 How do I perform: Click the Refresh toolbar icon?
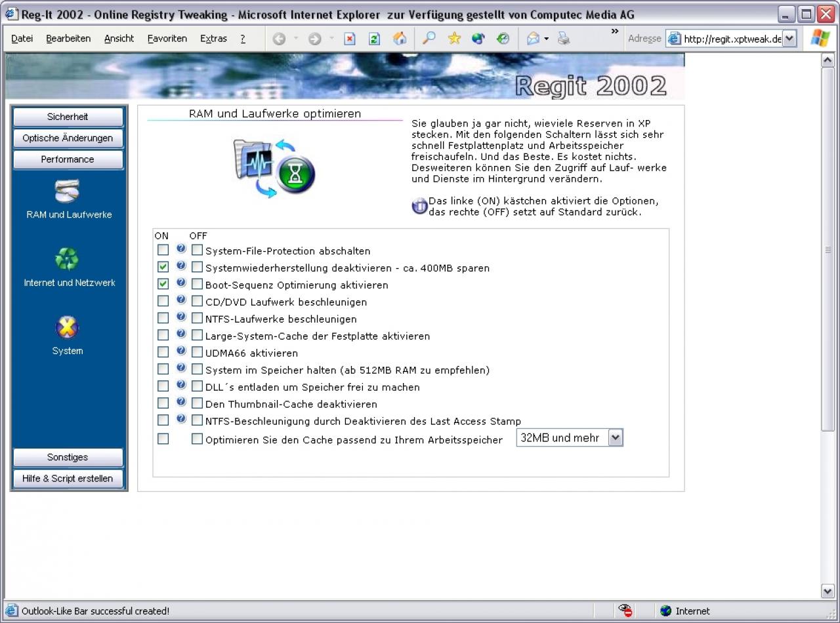[x=374, y=39]
